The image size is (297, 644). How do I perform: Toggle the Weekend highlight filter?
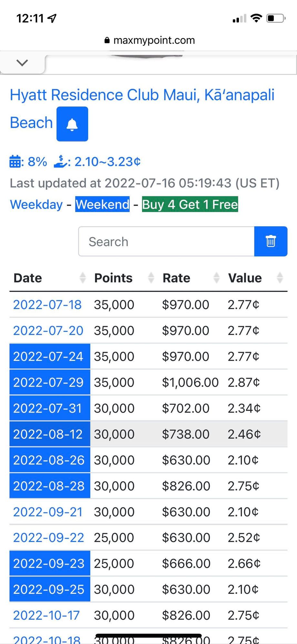pos(102,204)
